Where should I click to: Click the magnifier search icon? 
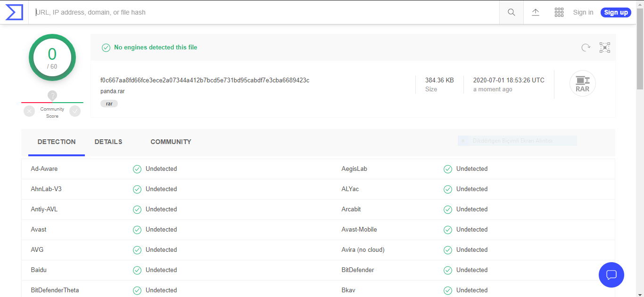(512, 12)
